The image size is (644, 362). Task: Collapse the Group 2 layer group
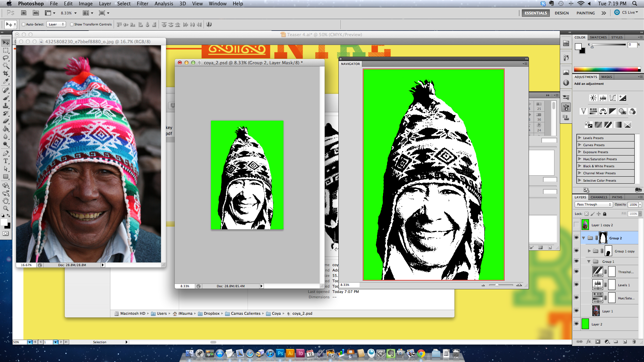click(584, 238)
